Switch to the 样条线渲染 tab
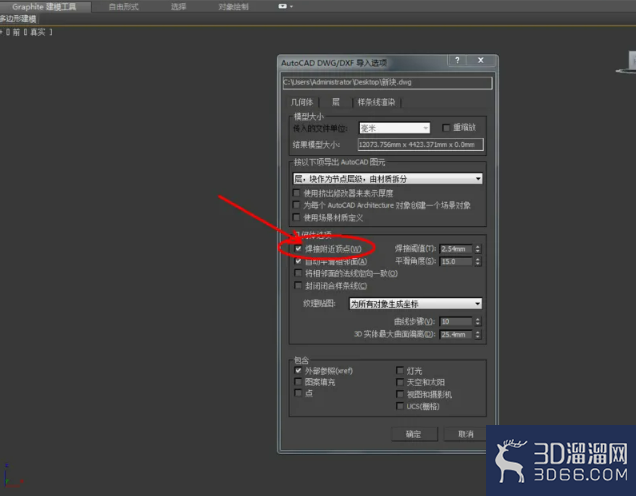Viewport: 636px width, 496px height. (376, 102)
